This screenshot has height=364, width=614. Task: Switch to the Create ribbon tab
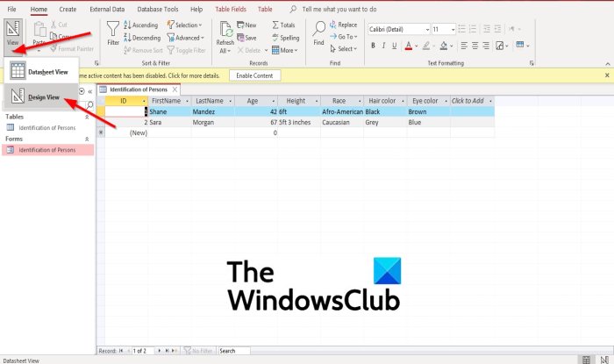[68, 9]
